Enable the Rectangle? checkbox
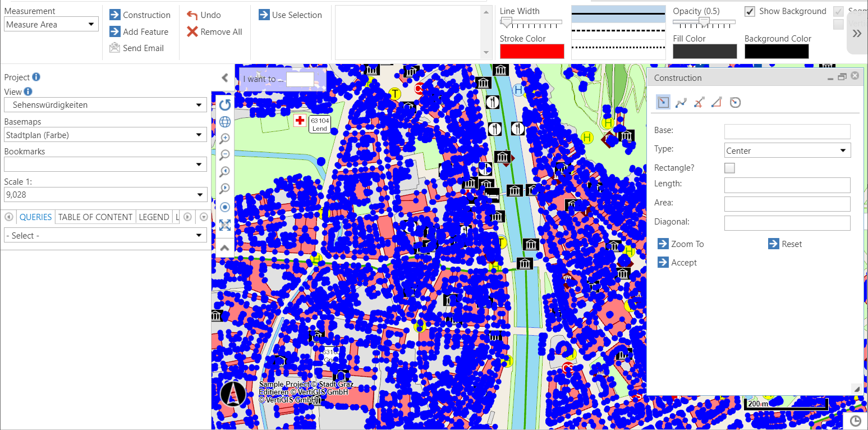Viewport: 868px width, 430px height. tap(729, 168)
